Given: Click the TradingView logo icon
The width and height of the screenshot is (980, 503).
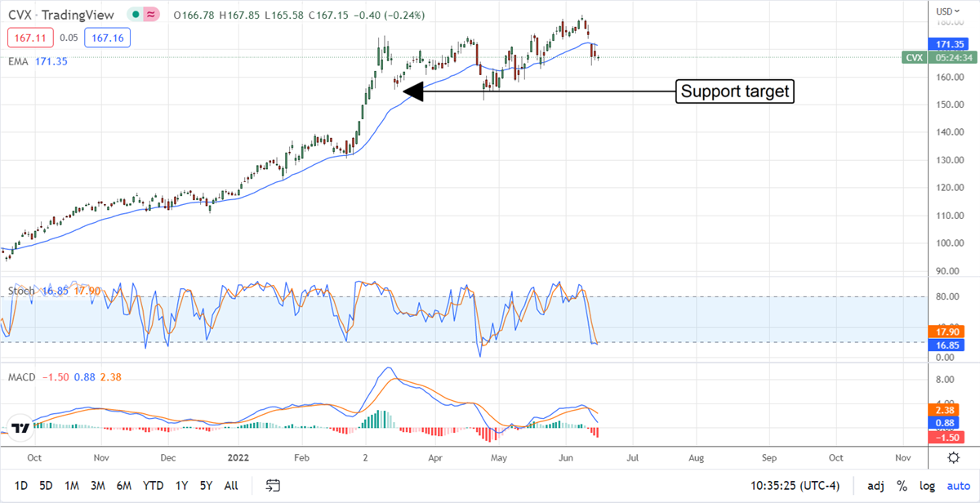Looking at the screenshot, I should pyautogui.click(x=20, y=428).
